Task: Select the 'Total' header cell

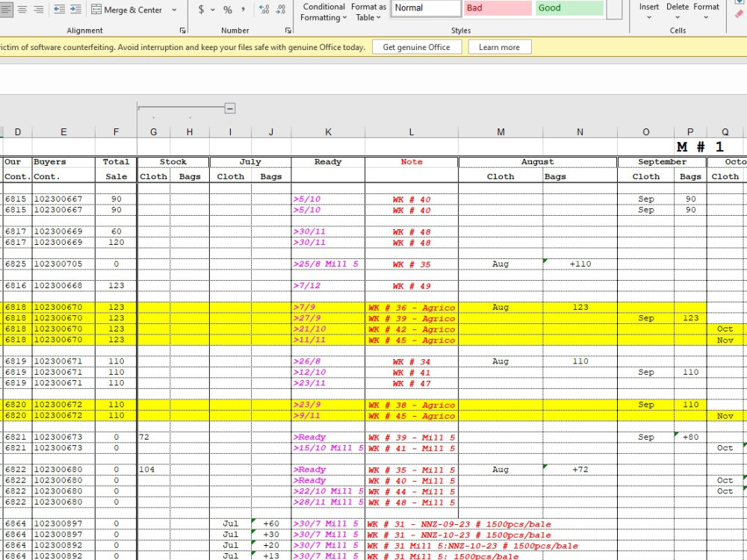Action: coord(116,162)
